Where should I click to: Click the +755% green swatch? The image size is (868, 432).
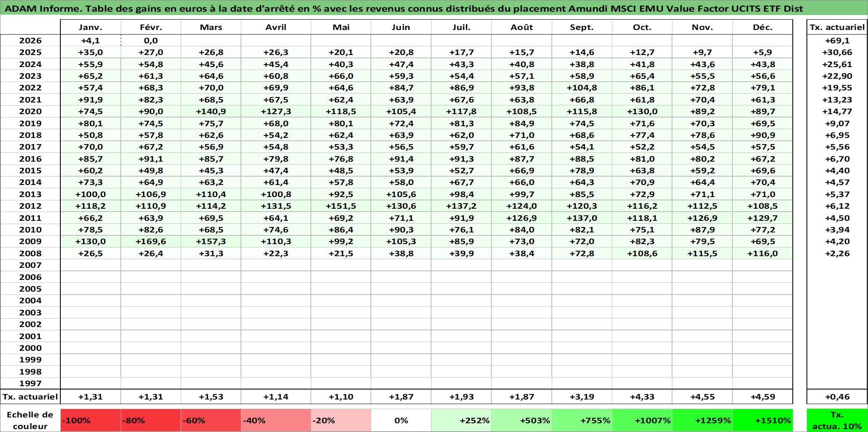(582, 420)
